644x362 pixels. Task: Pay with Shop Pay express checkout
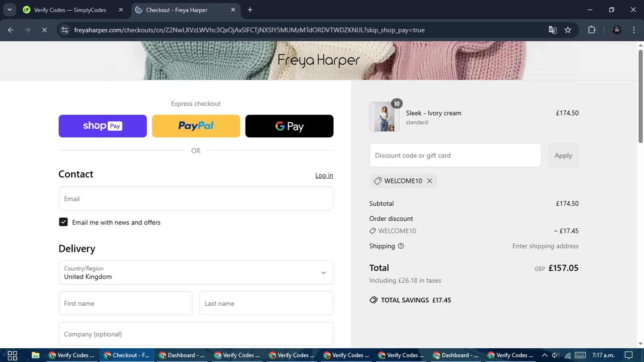(x=103, y=126)
